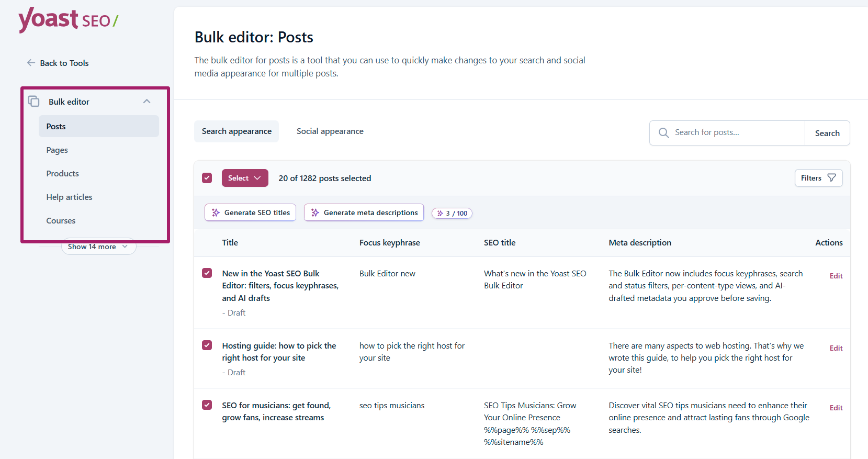Click the Actions column header

pyautogui.click(x=829, y=243)
